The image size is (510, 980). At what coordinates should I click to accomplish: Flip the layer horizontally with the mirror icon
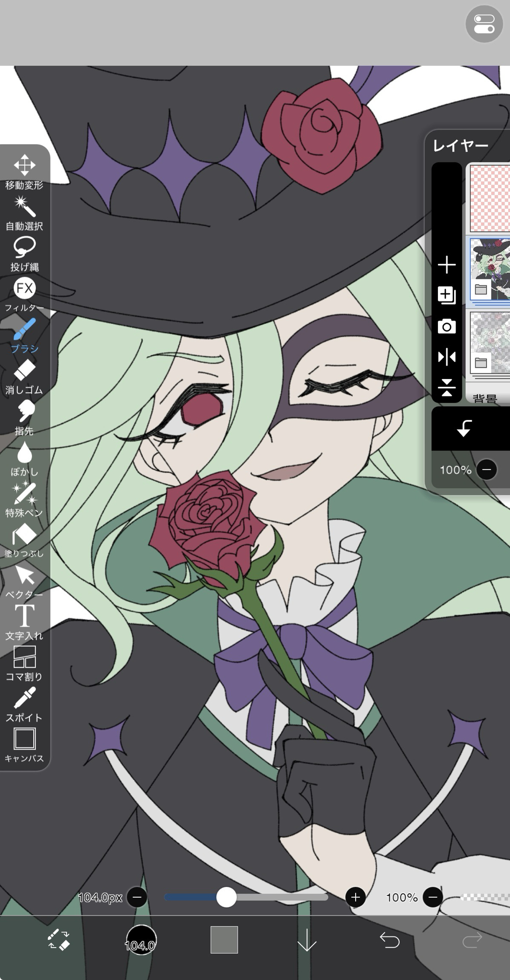(446, 357)
